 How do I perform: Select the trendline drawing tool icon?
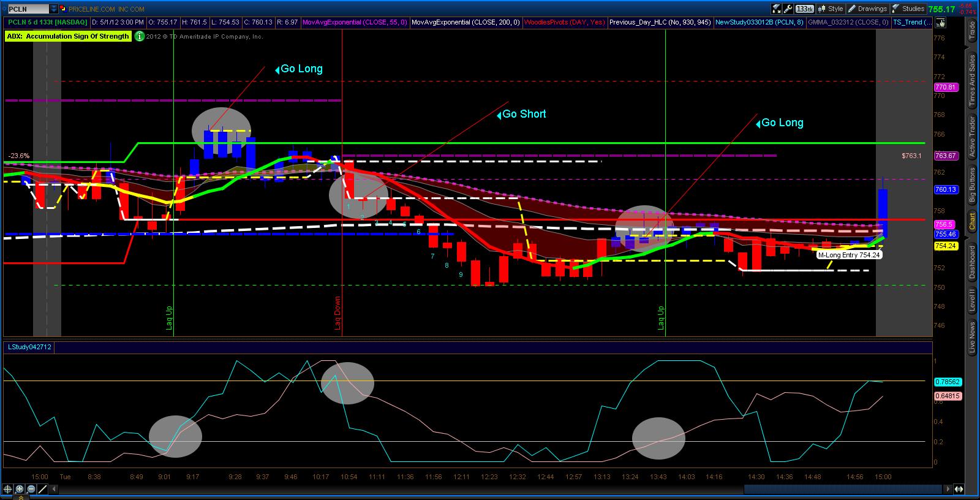(43, 489)
